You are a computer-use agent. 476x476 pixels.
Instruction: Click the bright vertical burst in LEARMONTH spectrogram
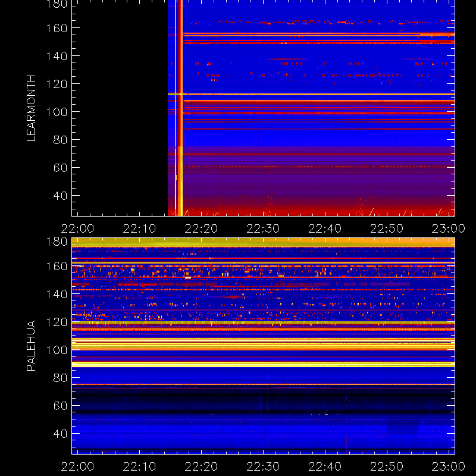181,108
